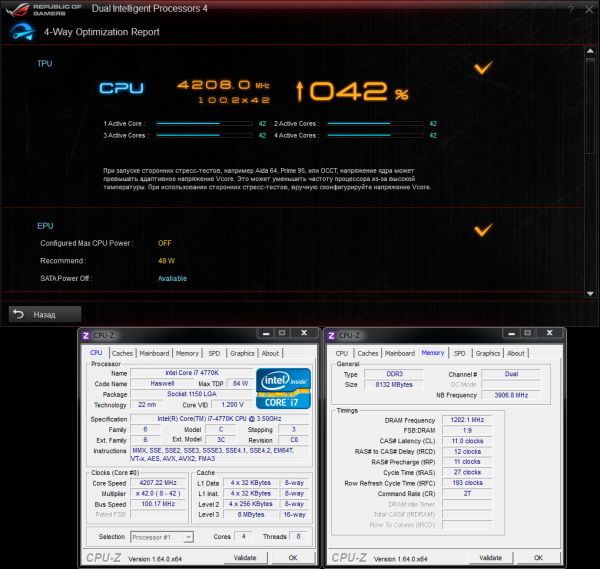Viewport: 600px width, 569px height.
Task: Click the back arrow icon beside Назад
Action: point(18,314)
